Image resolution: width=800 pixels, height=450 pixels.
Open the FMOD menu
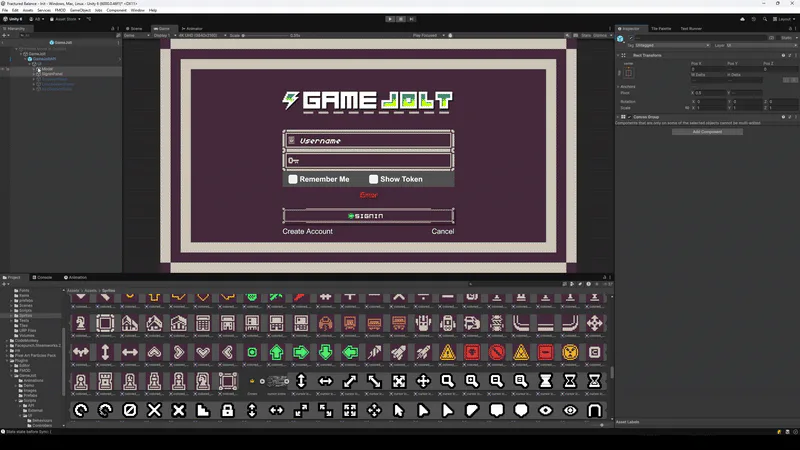pyautogui.click(x=60, y=10)
